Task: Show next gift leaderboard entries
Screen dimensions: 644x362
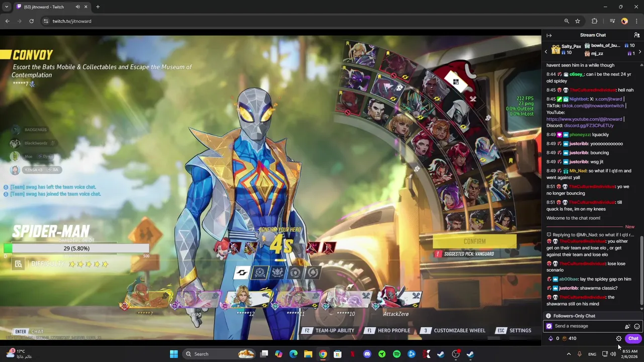Action: [x=639, y=52]
